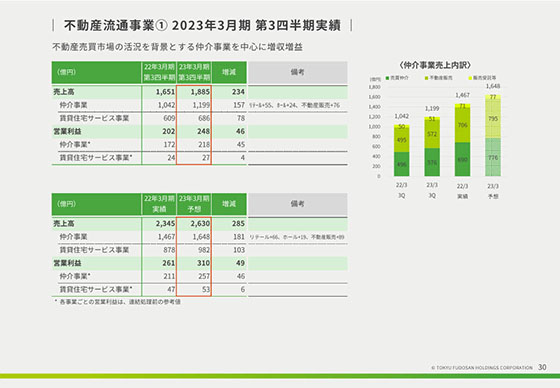Click the total label 1,467 above the chart bar
Image resolution: width=560 pixels, height=388 pixels.
[x=462, y=95]
